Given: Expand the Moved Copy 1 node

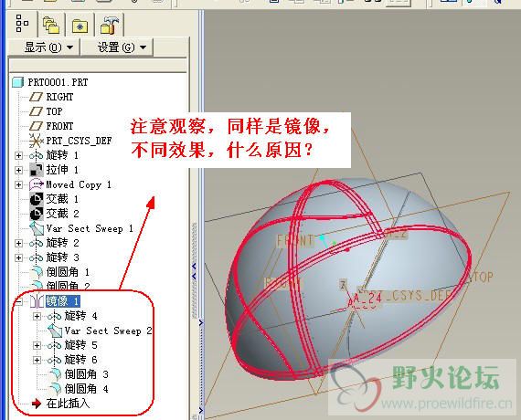Looking at the screenshot, I should [x=18, y=184].
